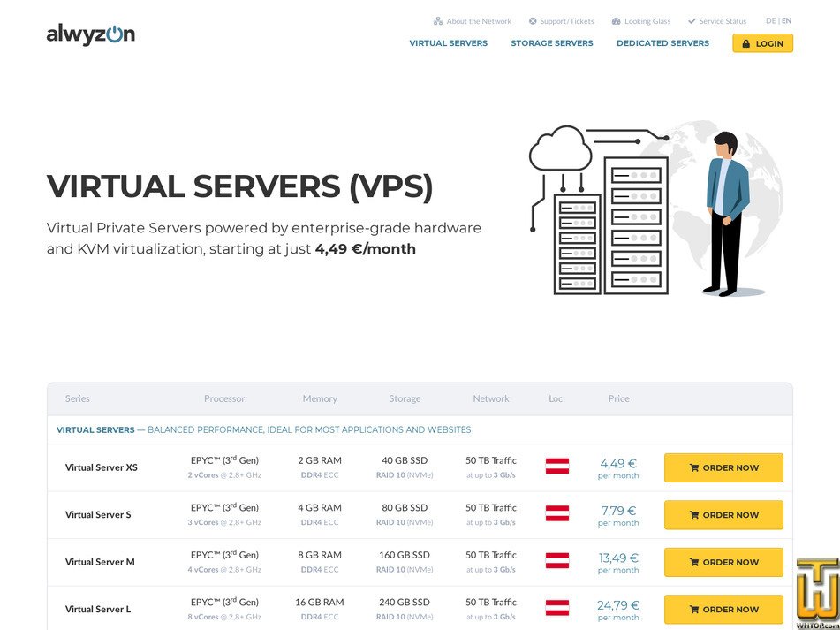Viewport: 840px width, 630px height.
Task: Click the LOGIN button
Action: click(x=763, y=43)
